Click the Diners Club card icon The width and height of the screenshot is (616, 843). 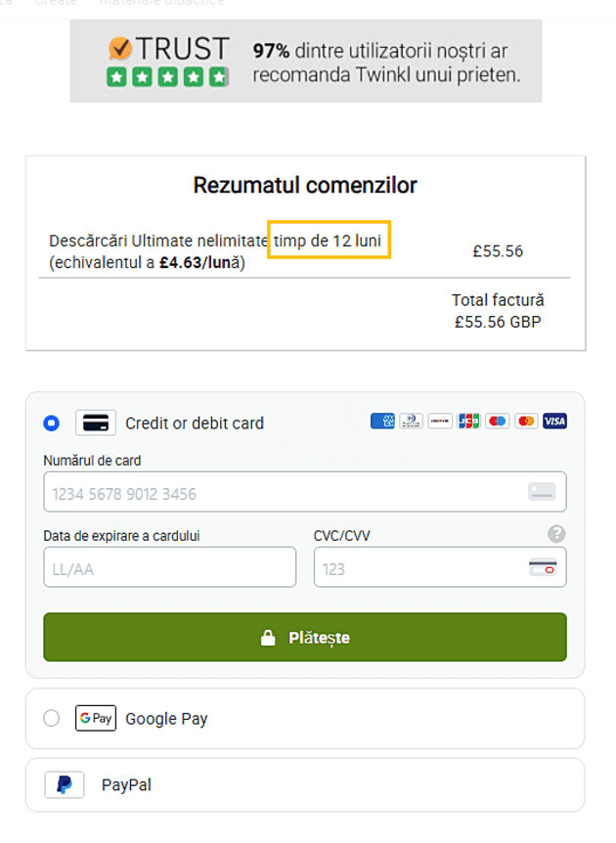point(411,421)
